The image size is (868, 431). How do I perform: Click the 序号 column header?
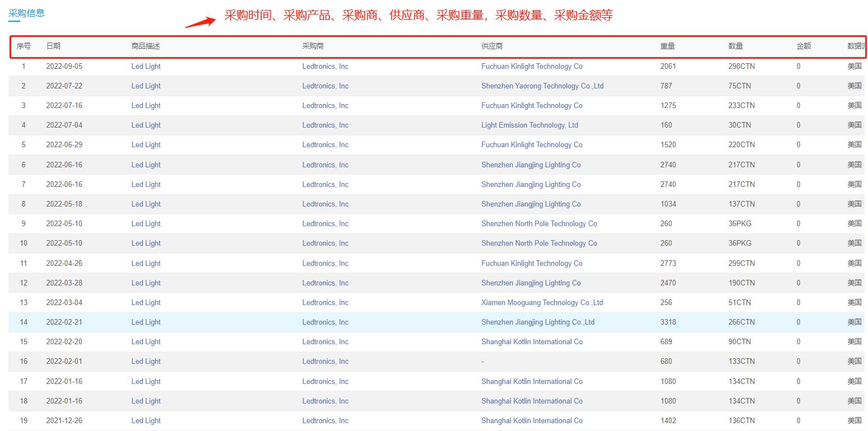coord(24,46)
